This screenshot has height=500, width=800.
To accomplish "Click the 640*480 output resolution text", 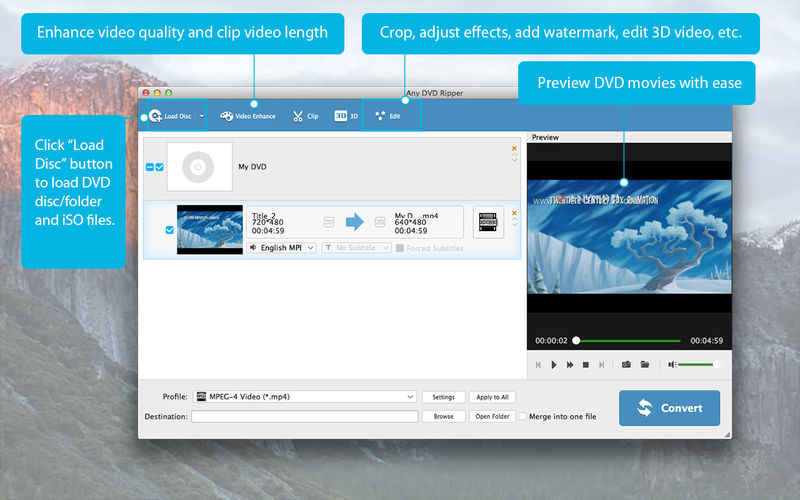I will [410, 222].
